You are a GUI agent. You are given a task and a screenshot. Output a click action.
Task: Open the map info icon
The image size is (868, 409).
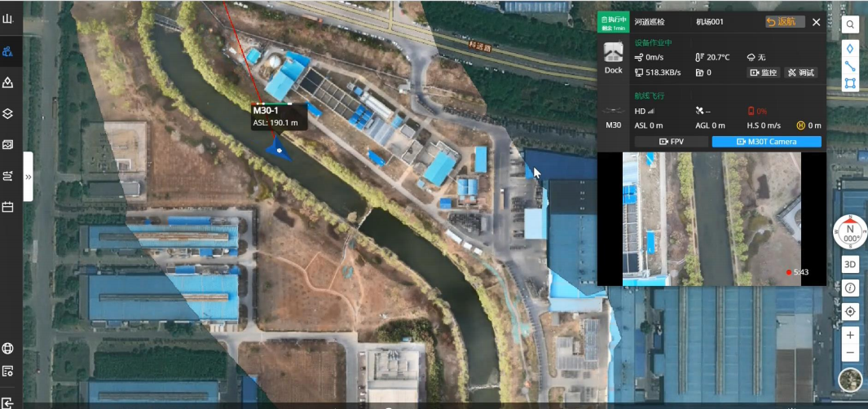pos(850,288)
